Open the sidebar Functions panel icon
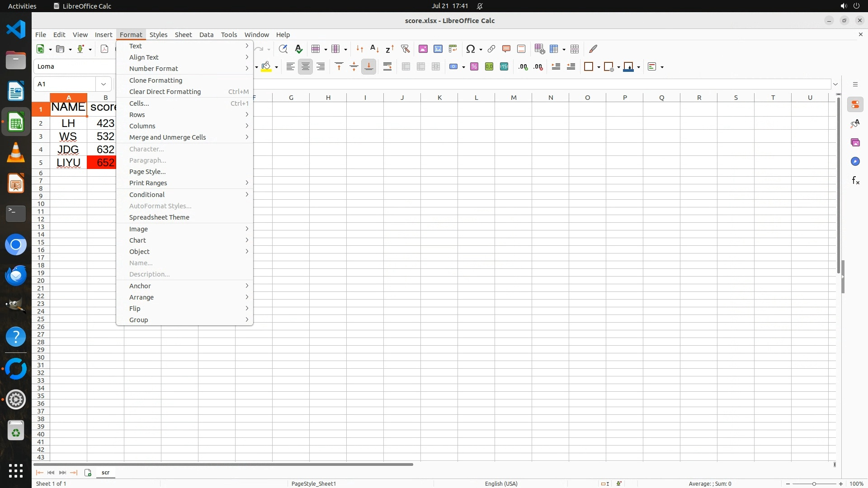 tap(855, 181)
